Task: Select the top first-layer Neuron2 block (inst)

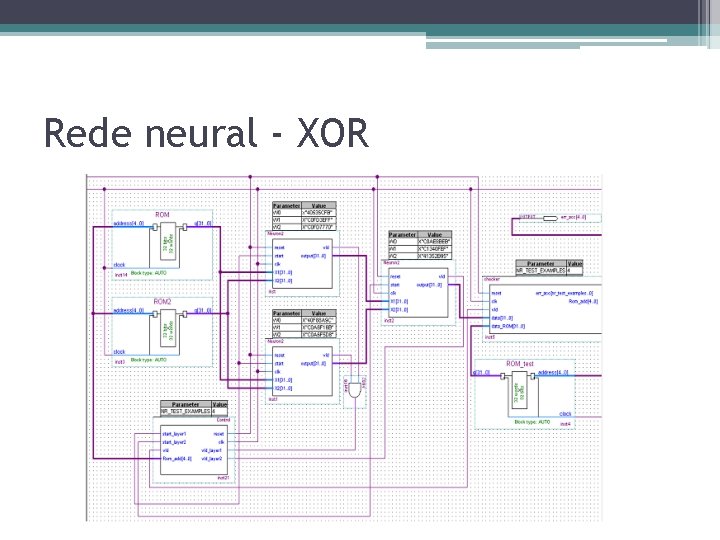Action: pos(302,264)
